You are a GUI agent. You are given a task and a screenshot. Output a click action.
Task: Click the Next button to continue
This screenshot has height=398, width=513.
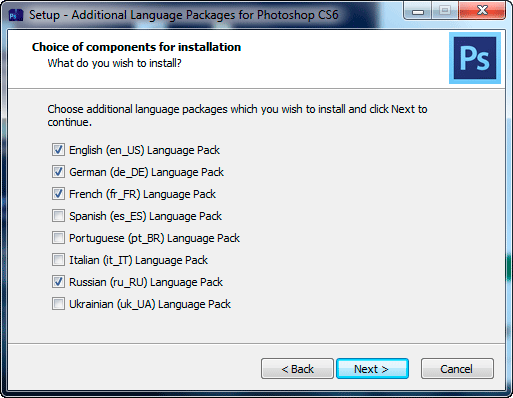coord(372,369)
